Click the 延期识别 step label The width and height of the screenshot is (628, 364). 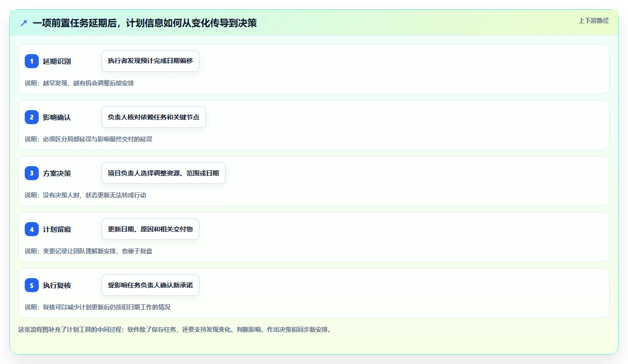[57, 62]
